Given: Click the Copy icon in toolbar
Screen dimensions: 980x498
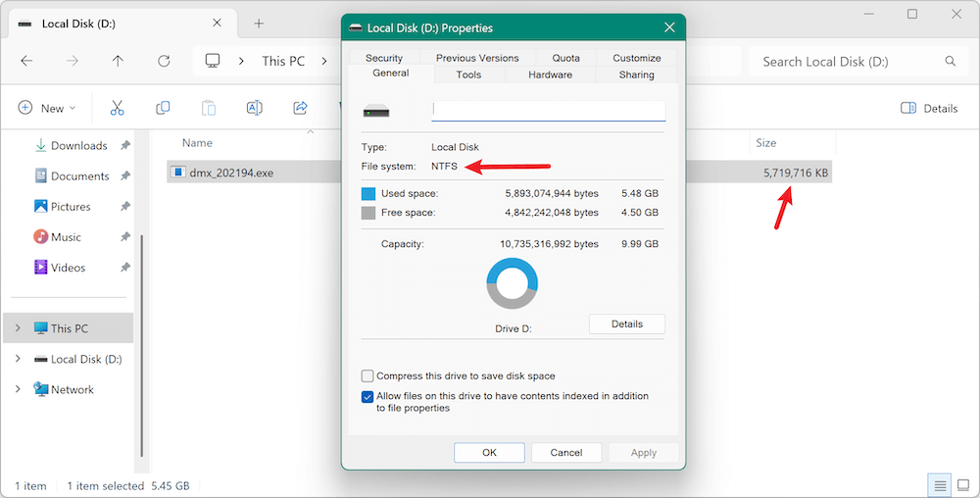Looking at the screenshot, I should click(x=163, y=108).
